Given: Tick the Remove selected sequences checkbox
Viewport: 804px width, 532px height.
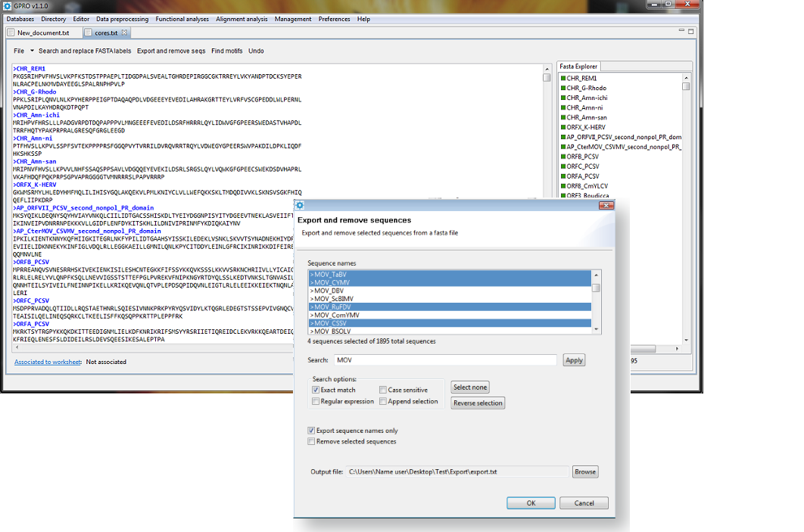Looking at the screenshot, I should (311, 441).
